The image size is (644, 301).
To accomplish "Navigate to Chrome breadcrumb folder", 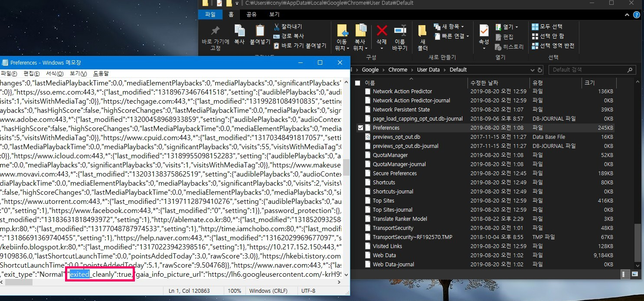I will (398, 69).
